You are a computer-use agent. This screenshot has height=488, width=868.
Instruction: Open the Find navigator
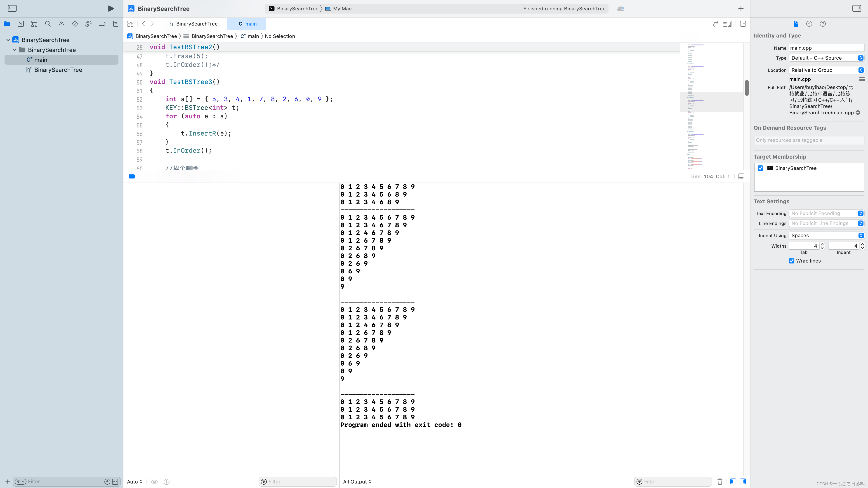point(48,23)
